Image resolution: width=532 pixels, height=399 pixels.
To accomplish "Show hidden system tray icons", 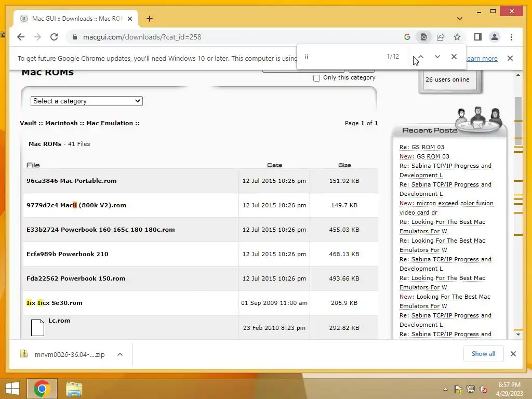I will [445, 389].
